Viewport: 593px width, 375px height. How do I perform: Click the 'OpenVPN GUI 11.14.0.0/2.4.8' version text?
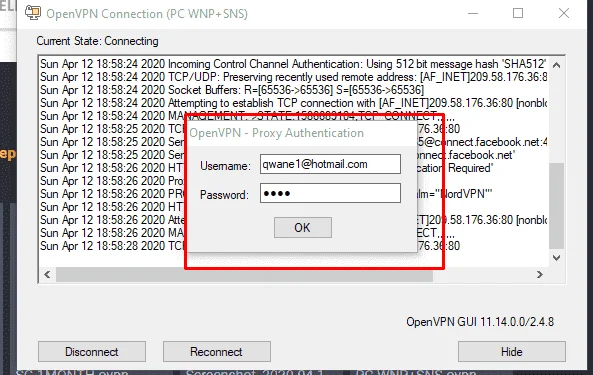[x=480, y=322]
